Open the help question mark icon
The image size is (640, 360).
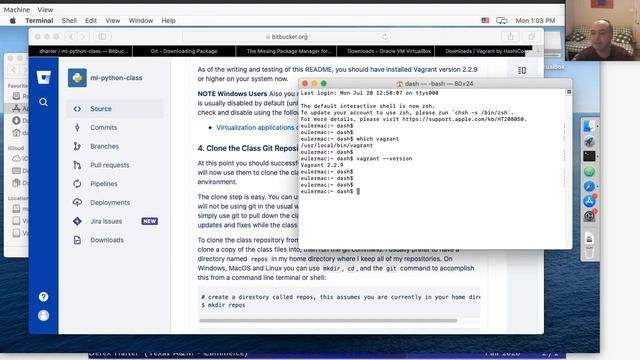(43, 297)
